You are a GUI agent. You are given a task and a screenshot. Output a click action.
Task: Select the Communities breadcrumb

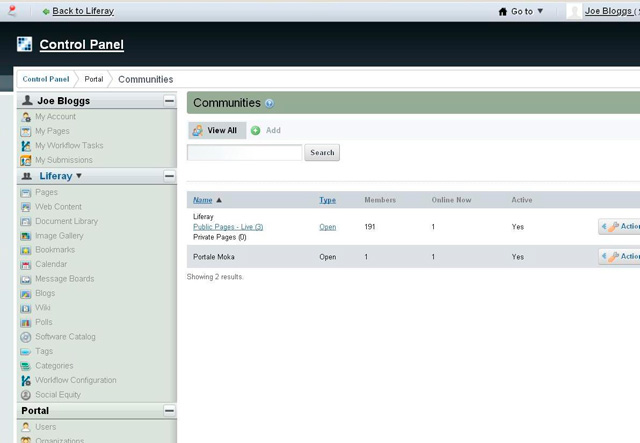point(146,79)
